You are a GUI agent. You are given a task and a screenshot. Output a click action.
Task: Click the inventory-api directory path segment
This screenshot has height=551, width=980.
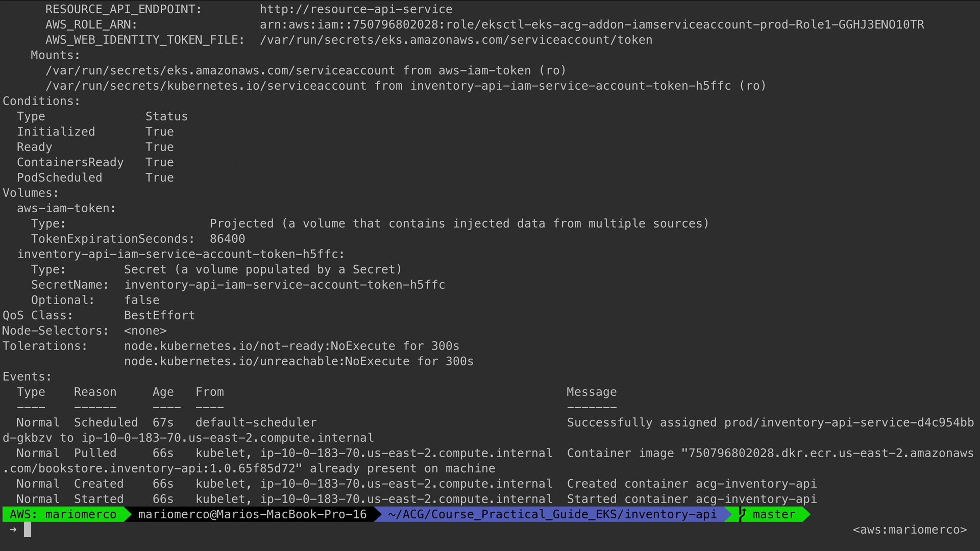pos(552,514)
